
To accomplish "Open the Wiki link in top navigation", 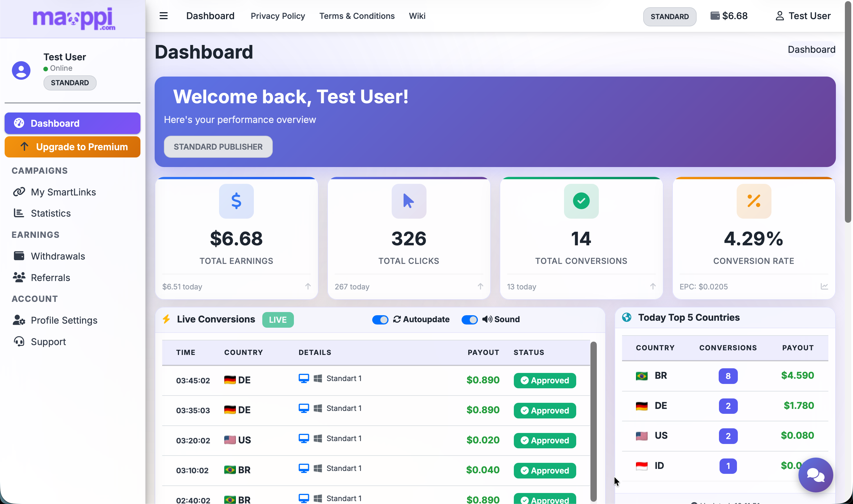I will 417,16.
